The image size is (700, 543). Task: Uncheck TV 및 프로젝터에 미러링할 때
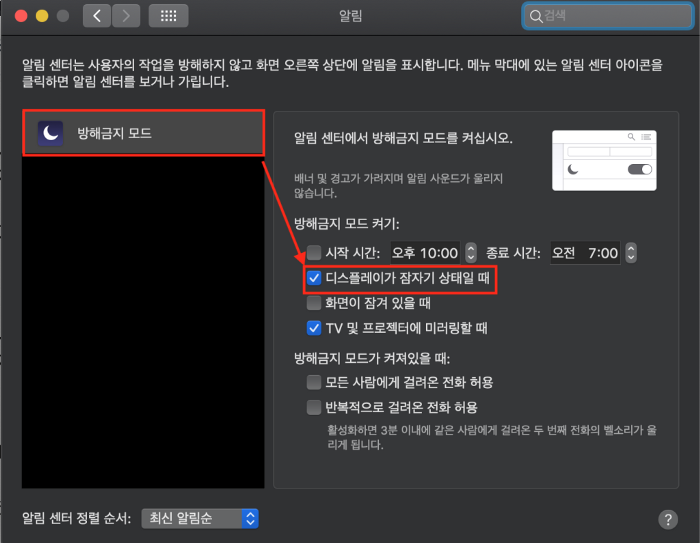(x=314, y=328)
